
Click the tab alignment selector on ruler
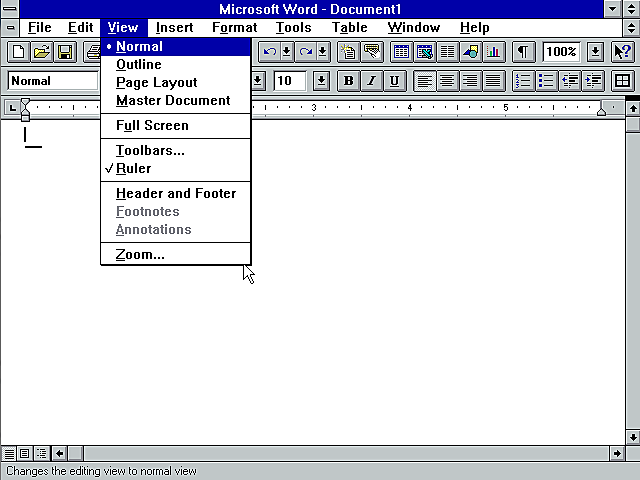tap(12, 108)
